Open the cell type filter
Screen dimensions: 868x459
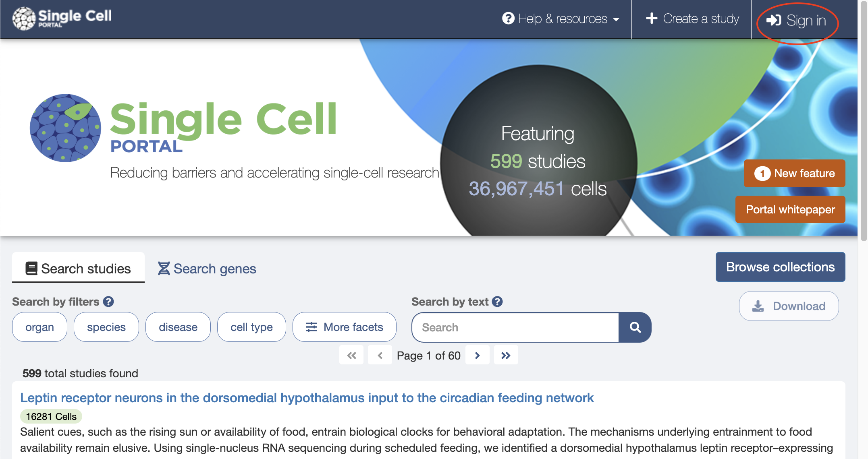click(251, 327)
